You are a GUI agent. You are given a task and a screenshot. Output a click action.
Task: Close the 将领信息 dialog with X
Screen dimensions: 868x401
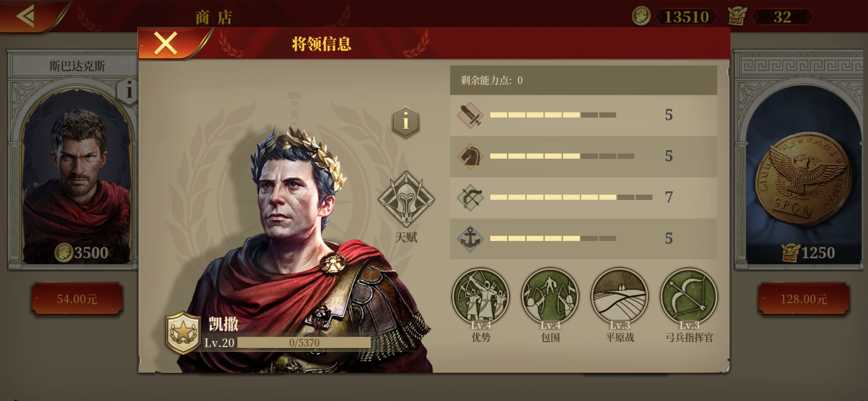pyautogui.click(x=165, y=43)
